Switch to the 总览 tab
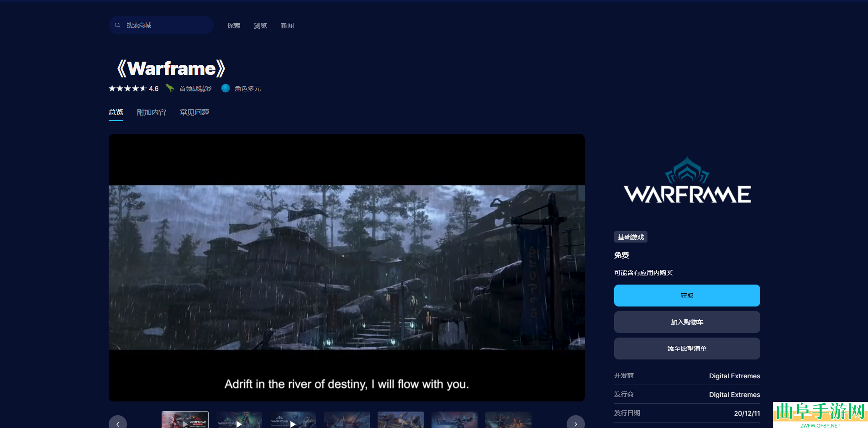The width and height of the screenshot is (868, 428). (x=116, y=112)
